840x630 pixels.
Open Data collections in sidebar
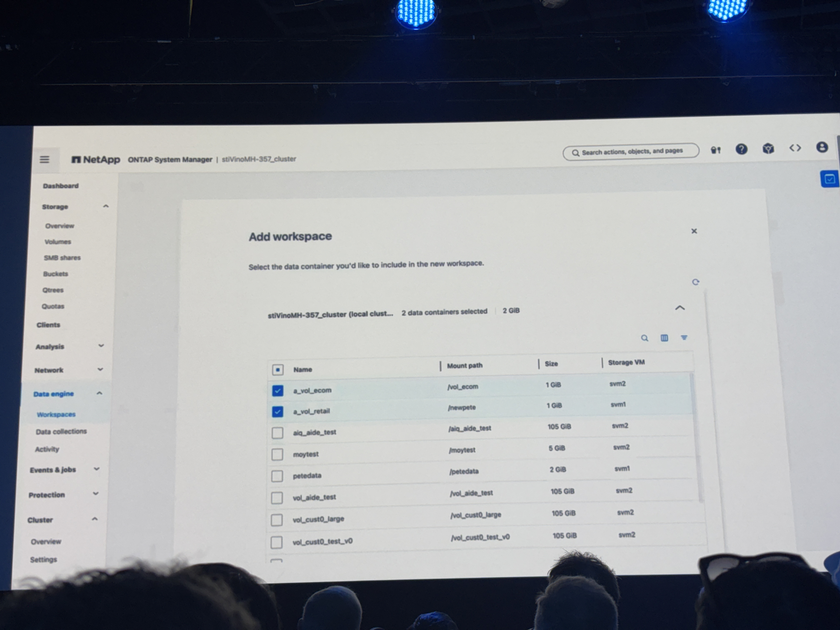click(61, 431)
